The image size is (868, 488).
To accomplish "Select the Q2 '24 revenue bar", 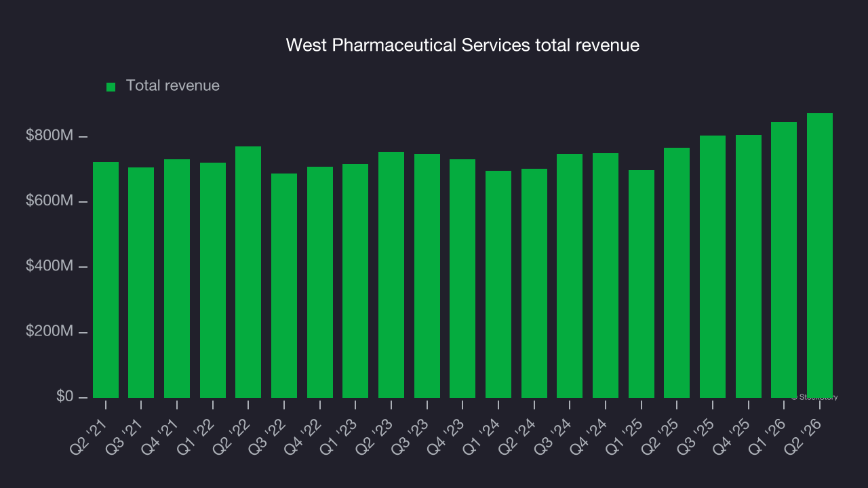I will coord(534,283).
